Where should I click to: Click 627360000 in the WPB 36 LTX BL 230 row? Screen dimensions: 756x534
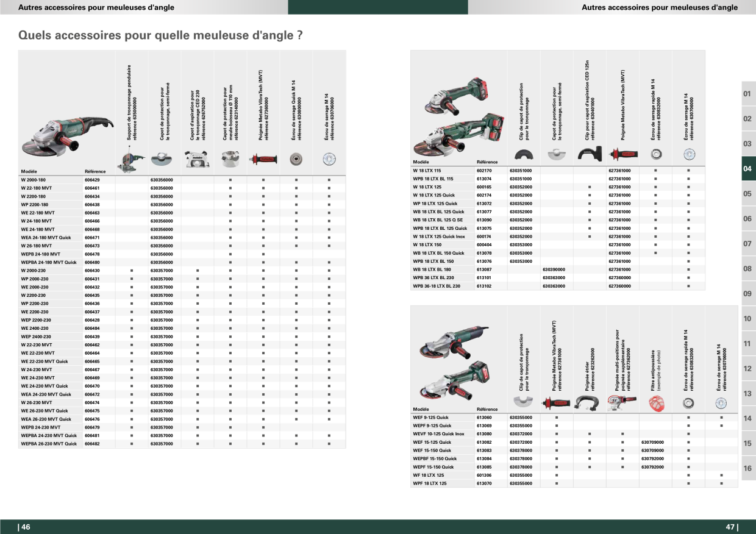coord(620,277)
